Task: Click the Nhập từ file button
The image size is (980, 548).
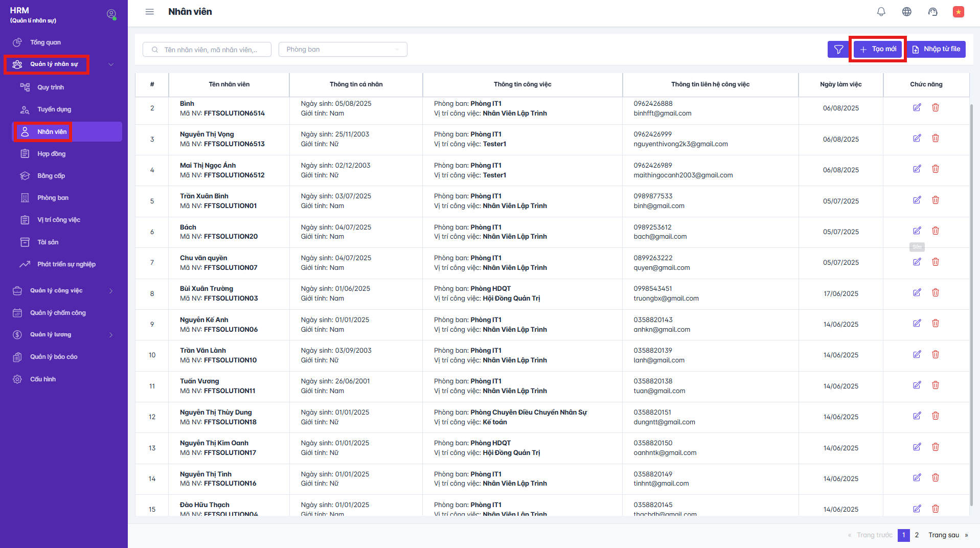Action: 936,50
